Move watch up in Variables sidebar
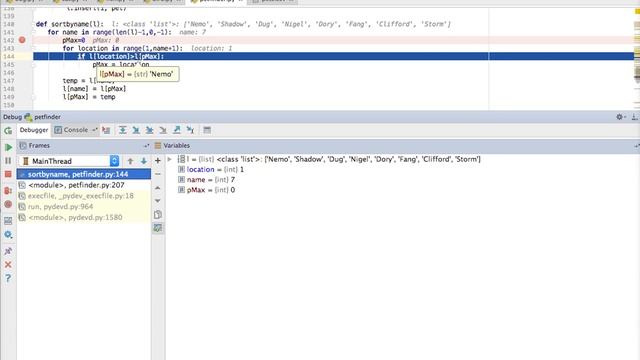640x360 pixels. click(158, 188)
